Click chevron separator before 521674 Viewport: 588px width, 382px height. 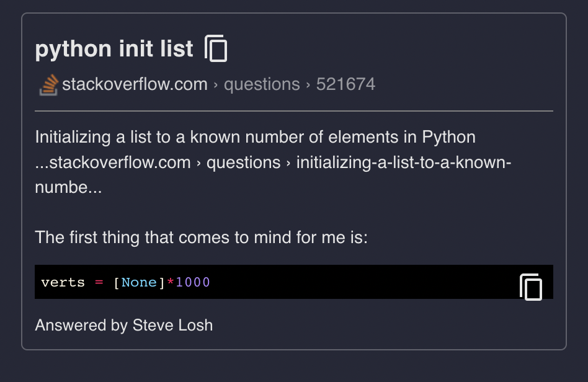click(308, 85)
